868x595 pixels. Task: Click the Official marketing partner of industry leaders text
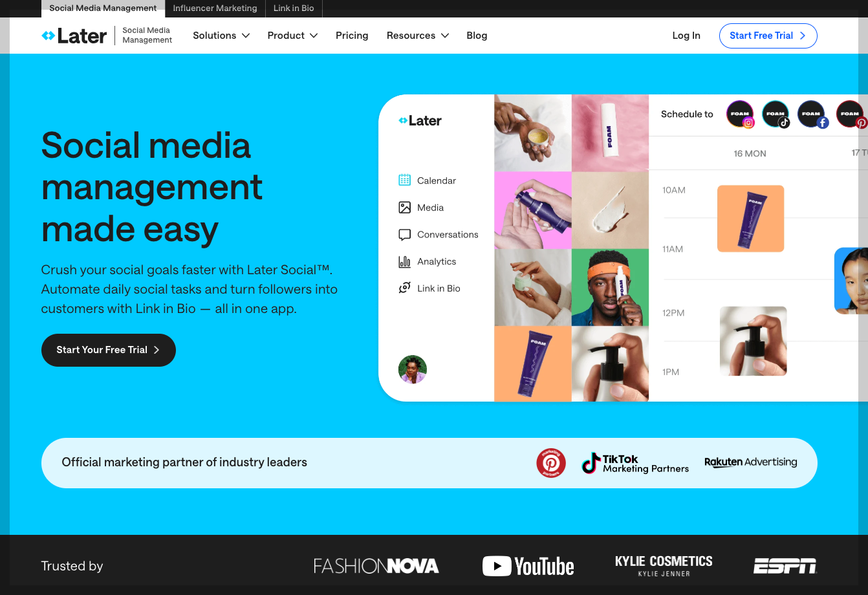[184, 462]
